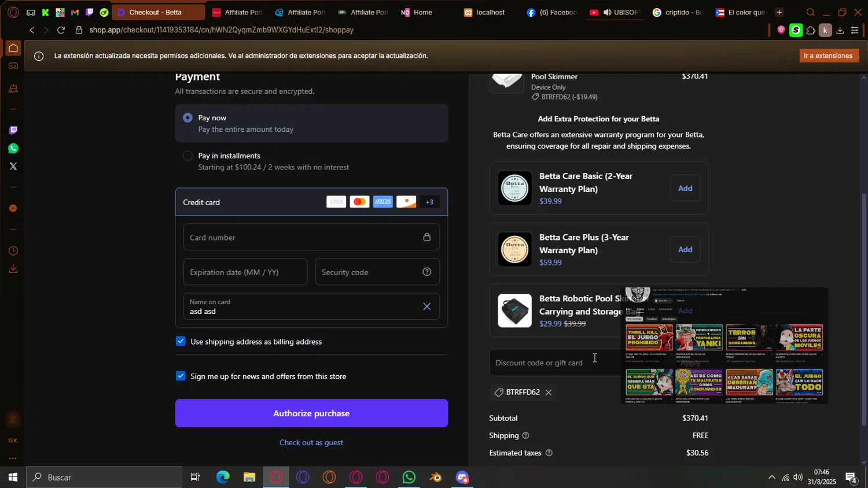Switch to the Facebook tab

point(551,12)
